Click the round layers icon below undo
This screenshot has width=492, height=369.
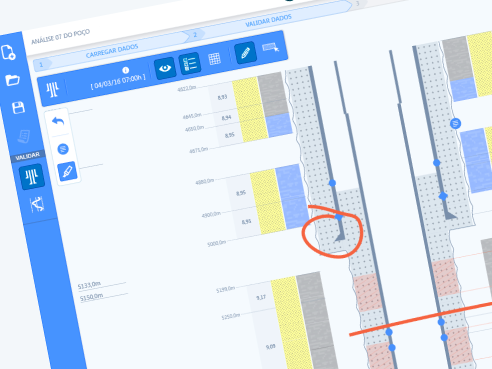[x=63, y=149]
